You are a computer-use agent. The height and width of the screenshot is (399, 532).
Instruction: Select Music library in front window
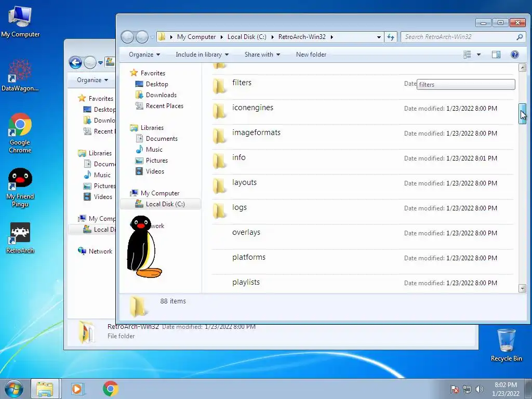pyautogui.click(x=154, y=150)
